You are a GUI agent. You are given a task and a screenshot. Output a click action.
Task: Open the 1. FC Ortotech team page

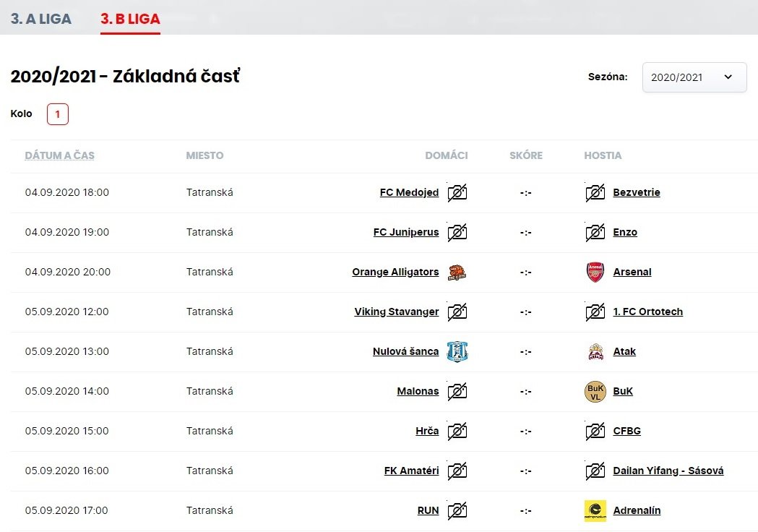click(x=647, y=312)
